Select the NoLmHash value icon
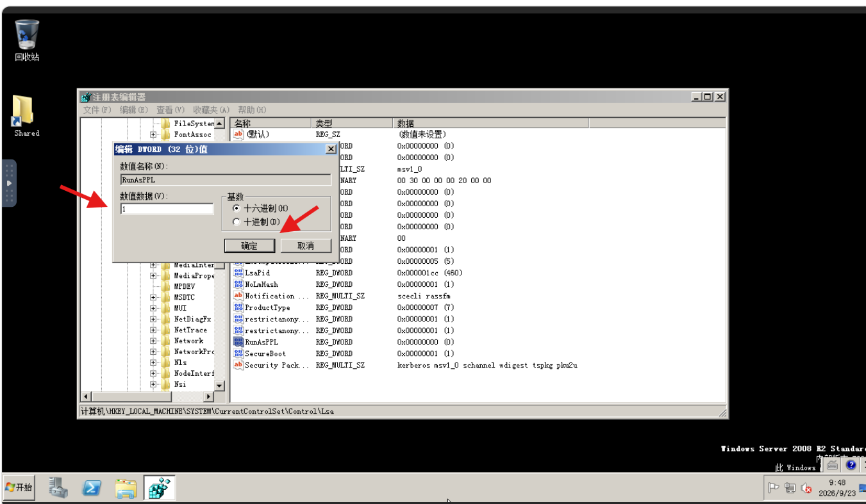 [238, 284]
